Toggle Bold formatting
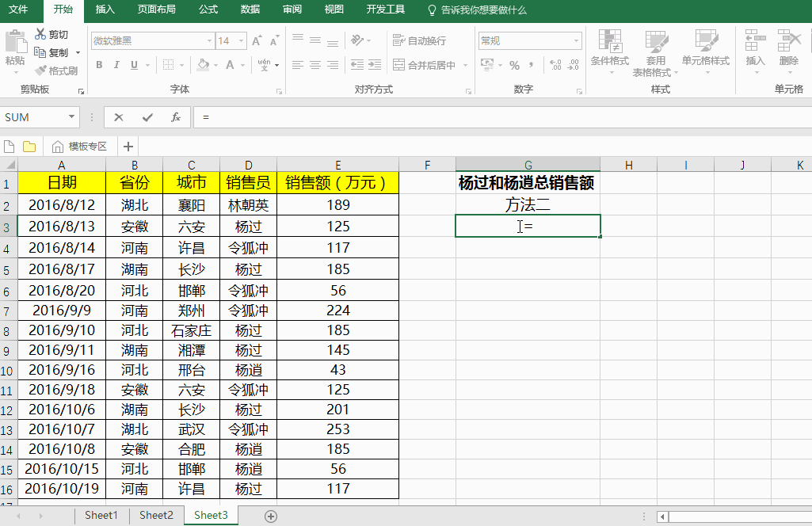812x526 pixels. click(99, 65)
